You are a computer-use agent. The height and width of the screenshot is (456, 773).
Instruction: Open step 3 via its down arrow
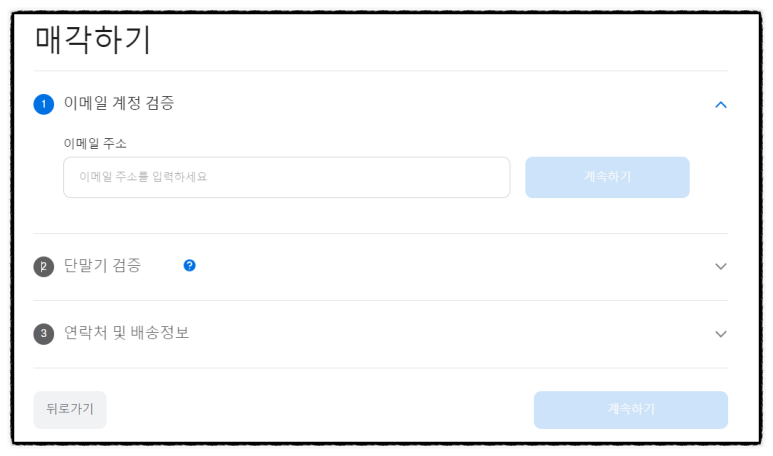[x=721, y=334]
